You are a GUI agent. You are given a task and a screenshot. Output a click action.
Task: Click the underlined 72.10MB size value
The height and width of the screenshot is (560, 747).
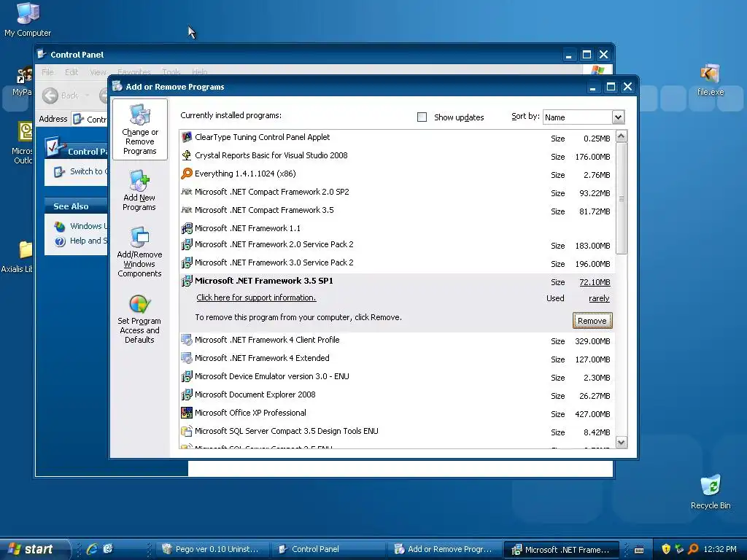coord(595,282)
